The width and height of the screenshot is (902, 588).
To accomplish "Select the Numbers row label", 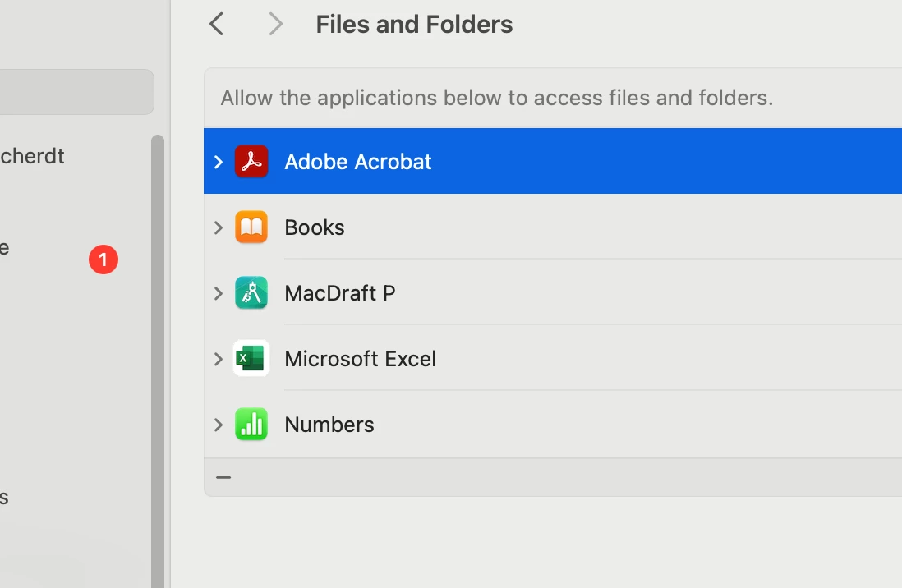I will coord(329,425).
